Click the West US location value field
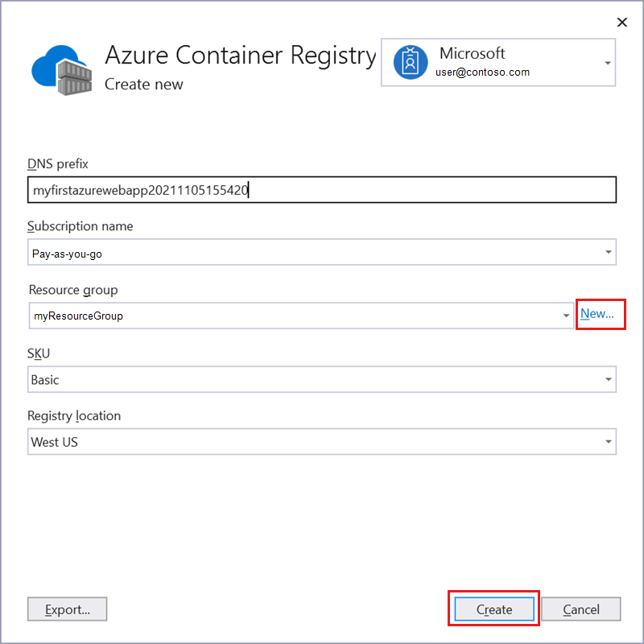644x644 pixels. point(242,441)
